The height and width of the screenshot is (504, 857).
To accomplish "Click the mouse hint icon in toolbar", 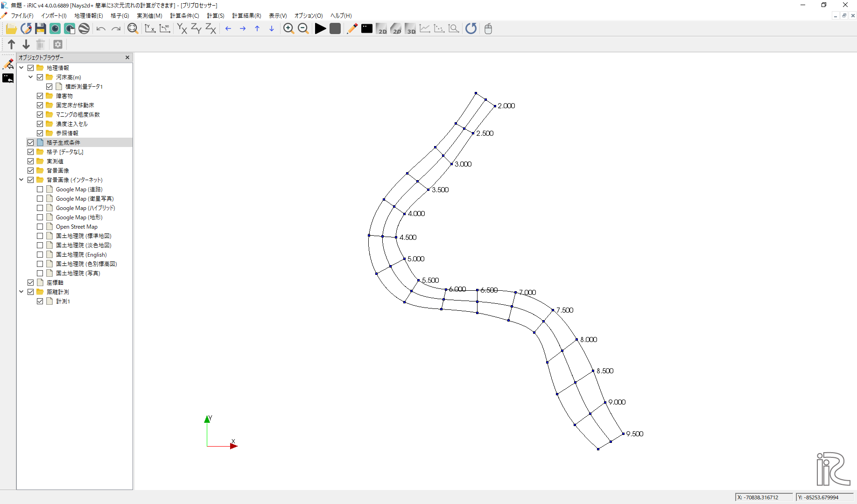I will [488, 29].
